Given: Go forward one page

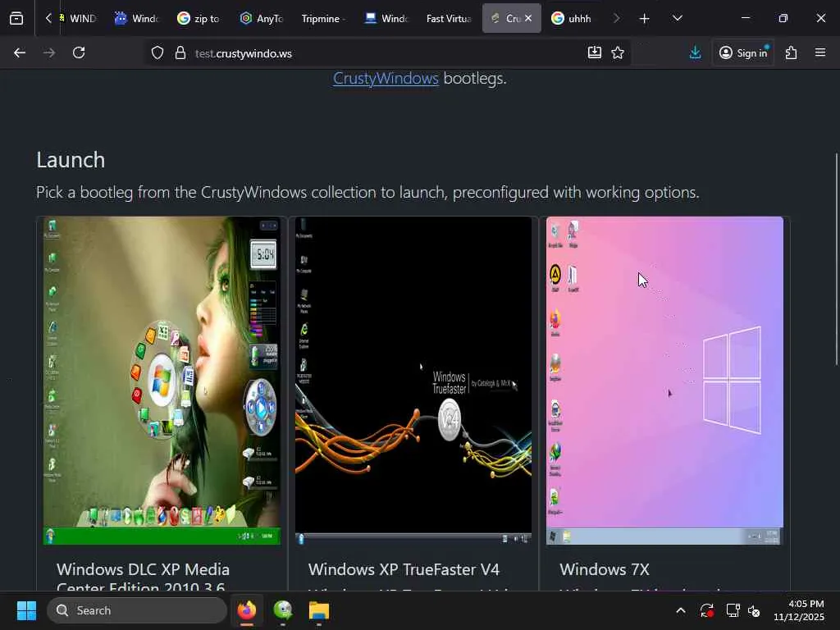Looking at the screenshot, I should (49, 52).
